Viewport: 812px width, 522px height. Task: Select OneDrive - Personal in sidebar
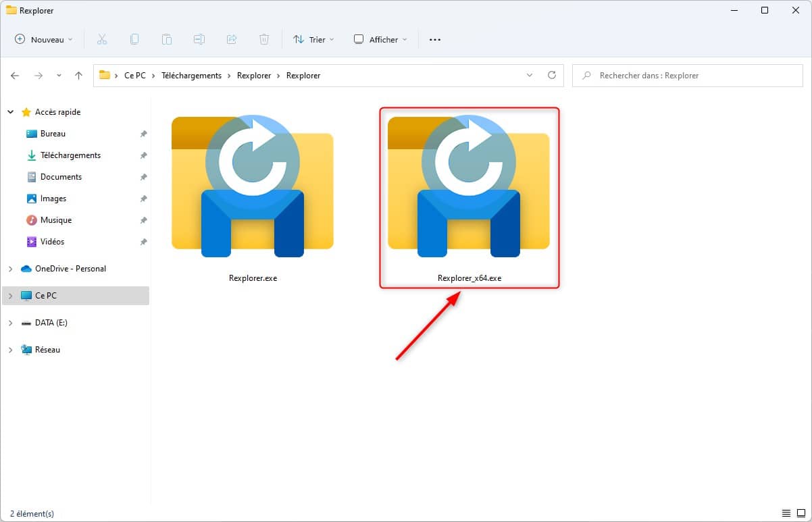pos(70,269)
